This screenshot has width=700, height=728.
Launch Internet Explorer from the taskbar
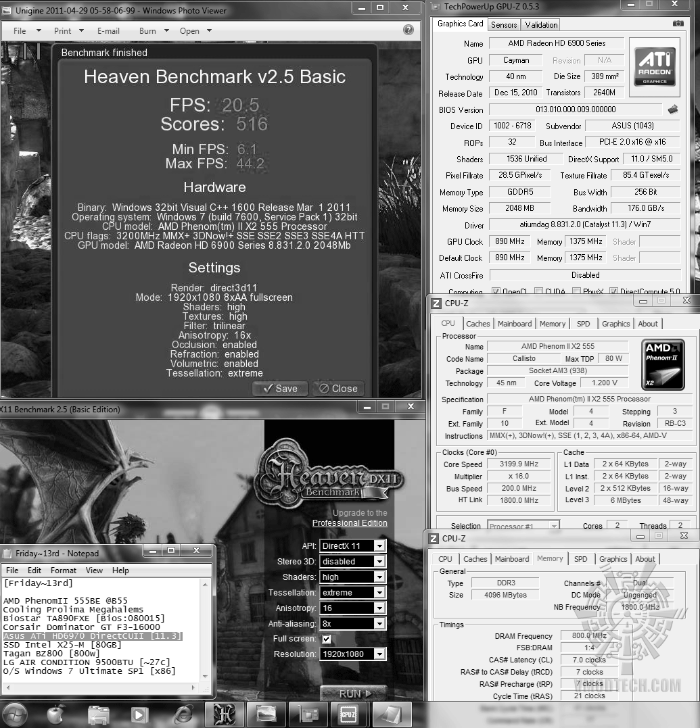pos(183,715)
